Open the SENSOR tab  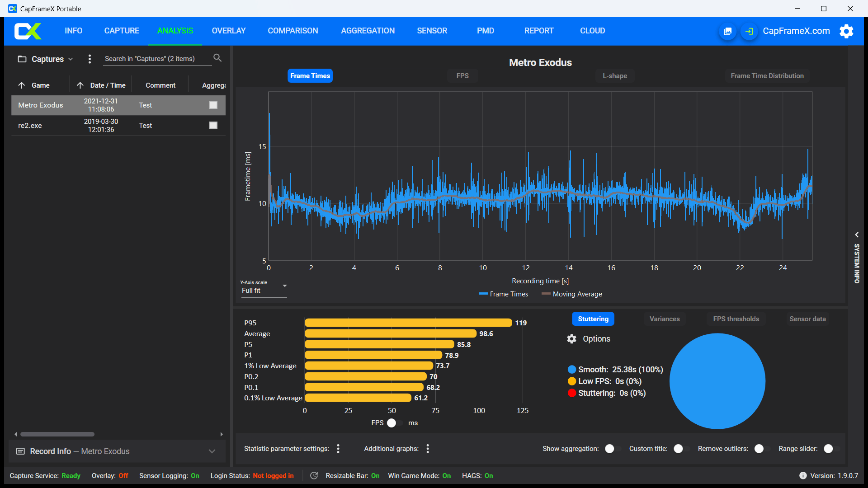432,31
